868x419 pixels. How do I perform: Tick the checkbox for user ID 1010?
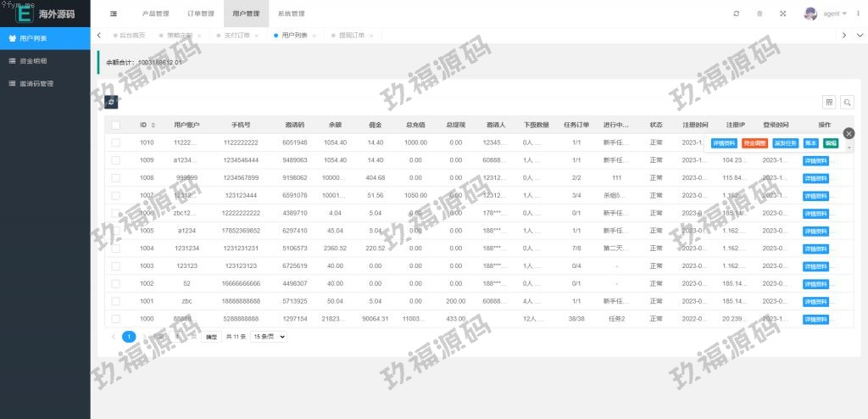click(x=115, y=142)
